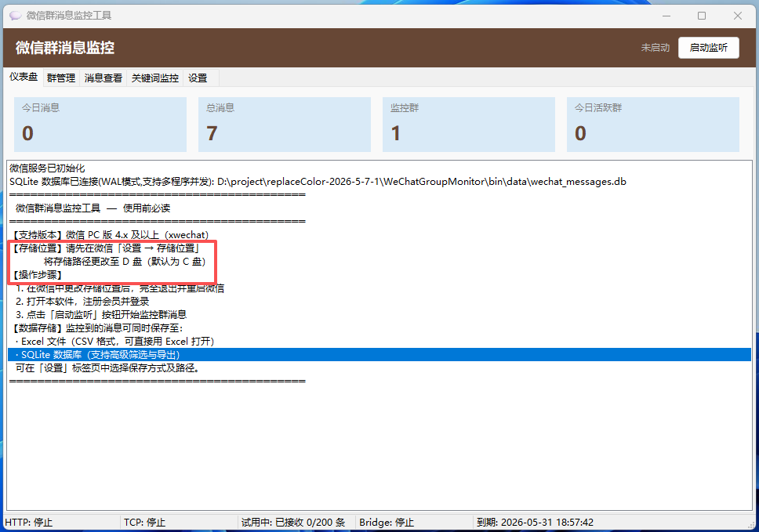Select the 【操作步骤】 log line

pyautogui.click(x=379, y=275)
